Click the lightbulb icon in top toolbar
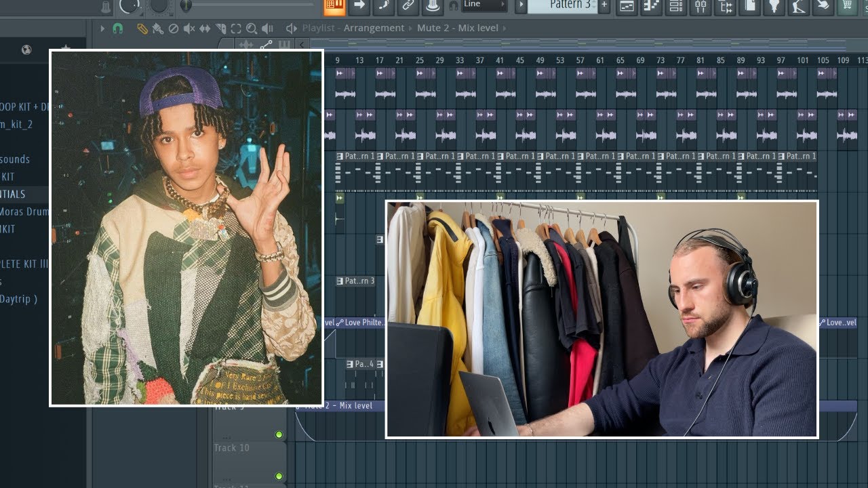 (774, 6)
